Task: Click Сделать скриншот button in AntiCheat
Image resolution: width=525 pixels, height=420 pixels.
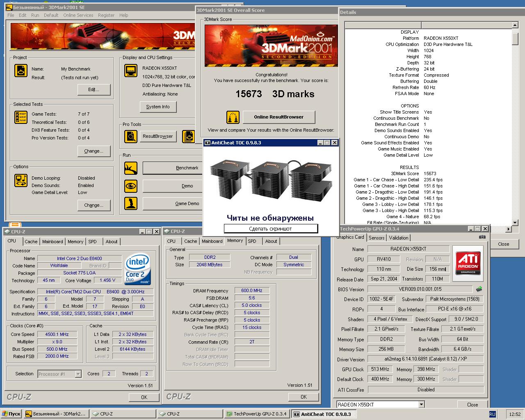Action: (271, 228)
